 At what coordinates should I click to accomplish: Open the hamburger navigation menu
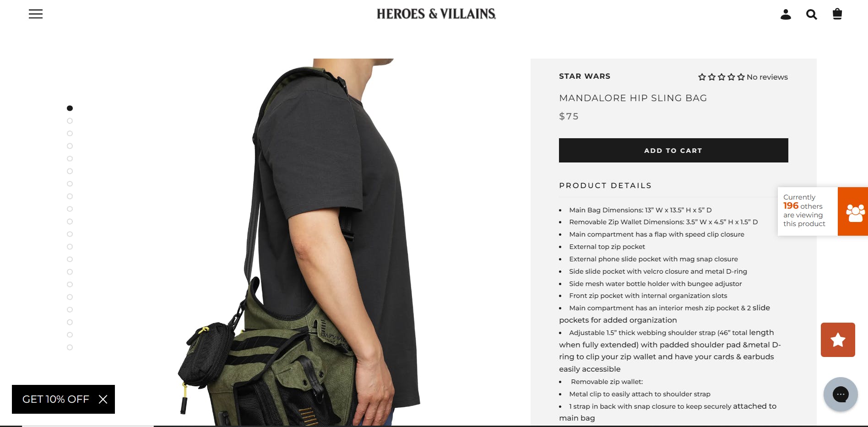(x=36, y=14)
